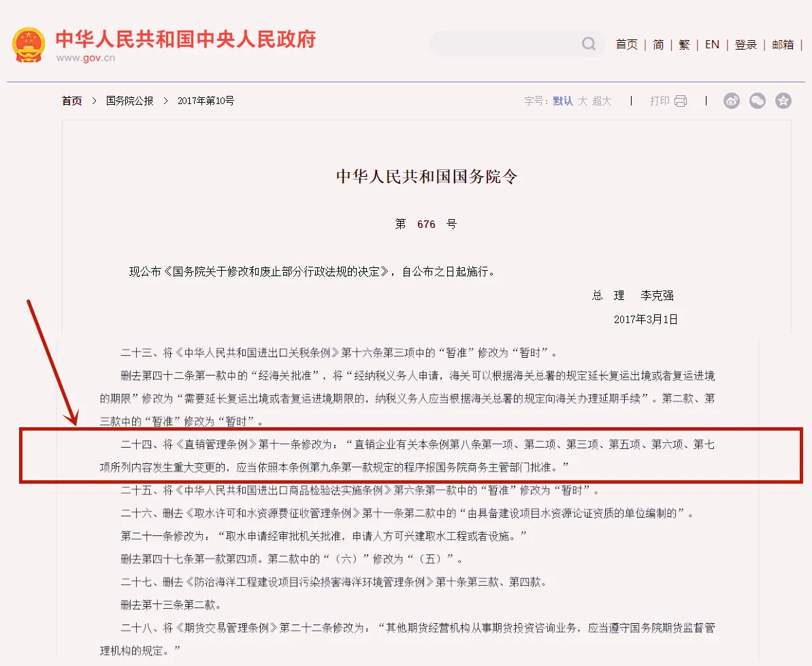
Task: Click the national emblem logo
Action: click(x=29, y=46)
